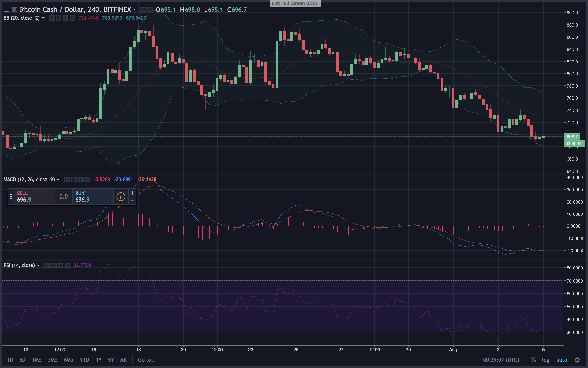Expand the BB (20, close, 2) indicator dropdown
Screen dimensions: 588x368
(x=43, y=18)
